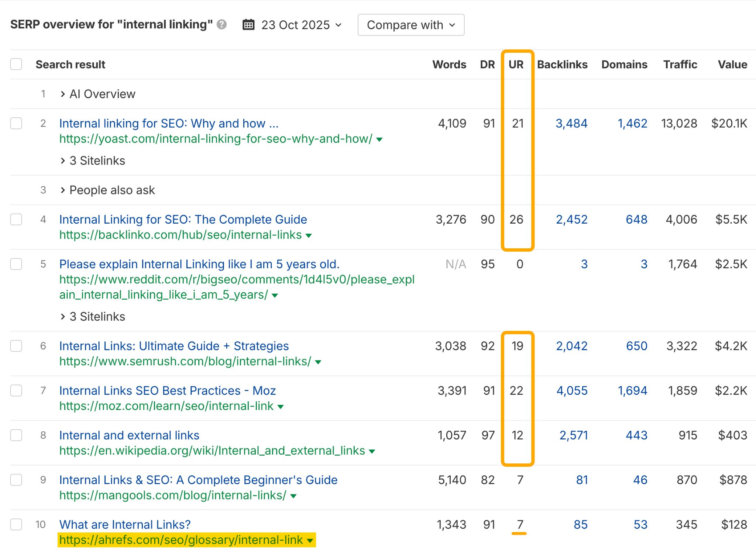Viewport: 756px width, 552px height.
Task: Check the select-all checkbox in the header
Action: point(16,64)
